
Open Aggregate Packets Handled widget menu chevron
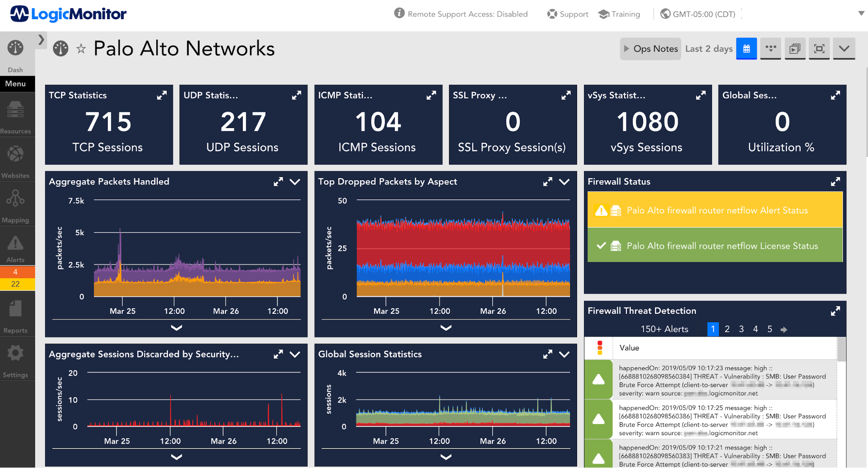[x=295, y=182]
